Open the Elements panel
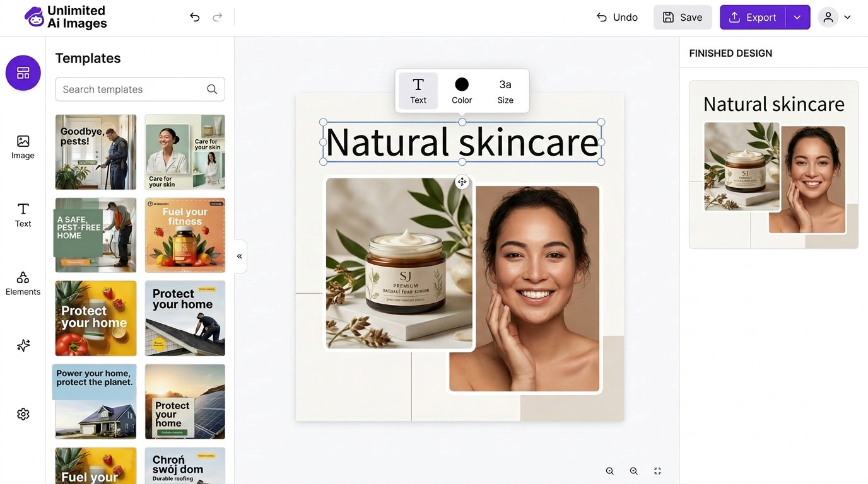 coord(23,284)
